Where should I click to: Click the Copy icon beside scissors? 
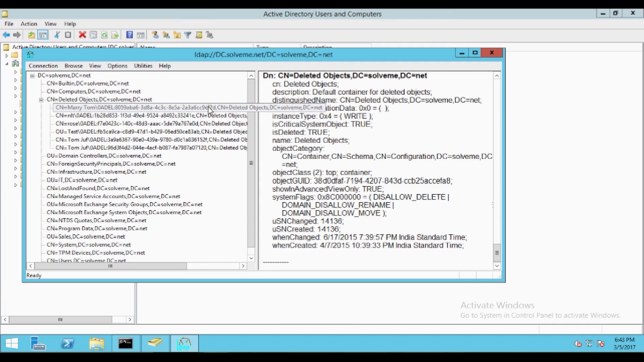pyautogui.click(x=68, y=35)
